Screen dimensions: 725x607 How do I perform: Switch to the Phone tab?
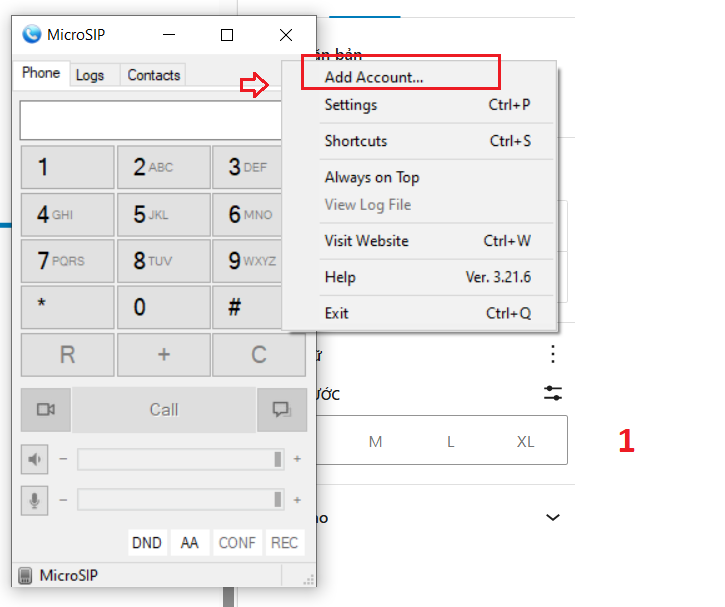tap(41, 73)
